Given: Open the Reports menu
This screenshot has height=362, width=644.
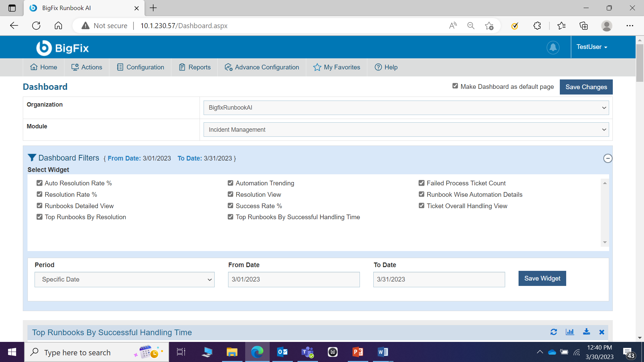Looking at the screenshot, I should coord(195,67).
